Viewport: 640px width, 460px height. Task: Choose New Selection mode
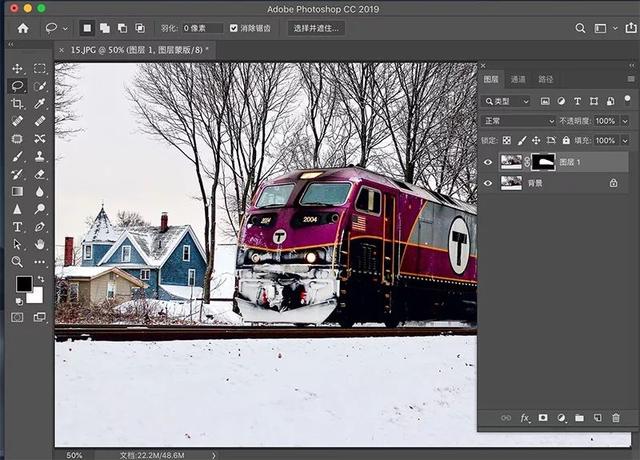87,28
